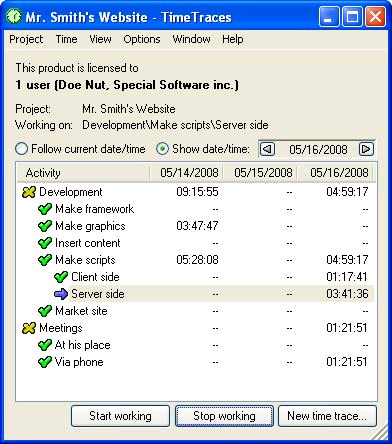This screenshot has width=392, height=444.
Task: Click the 05/16/2008 column header
Action: pos(336,173)
